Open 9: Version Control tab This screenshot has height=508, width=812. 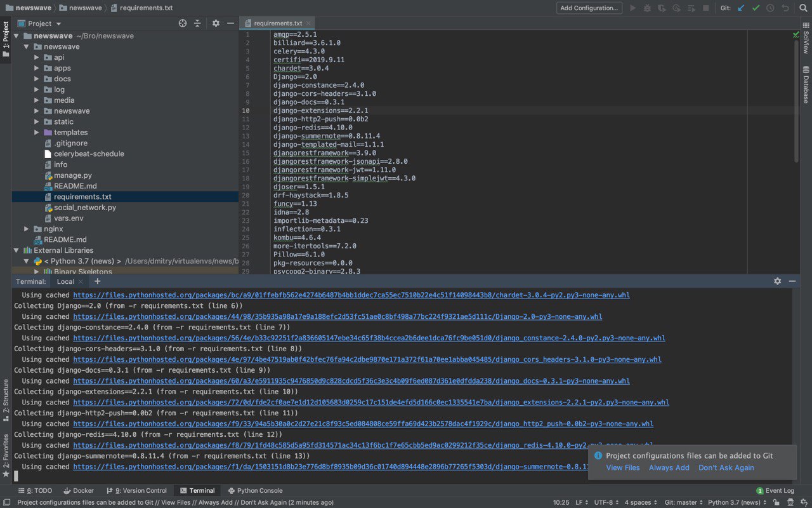click(136, 490)
